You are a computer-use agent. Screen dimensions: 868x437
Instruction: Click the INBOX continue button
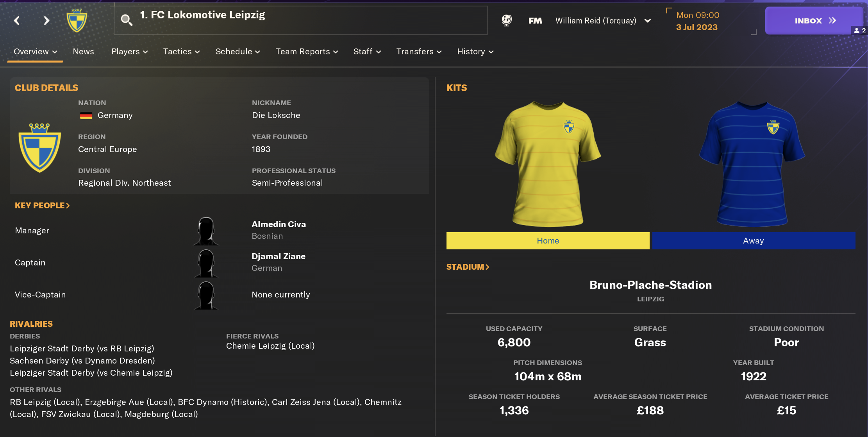pyautogui.click(x=814, y=21)
